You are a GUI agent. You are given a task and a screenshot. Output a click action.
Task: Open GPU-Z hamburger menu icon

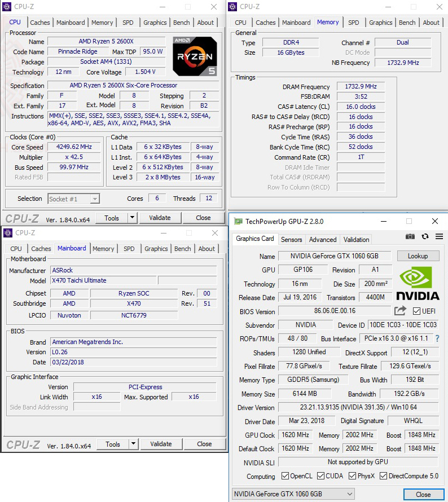coord(439,236)
